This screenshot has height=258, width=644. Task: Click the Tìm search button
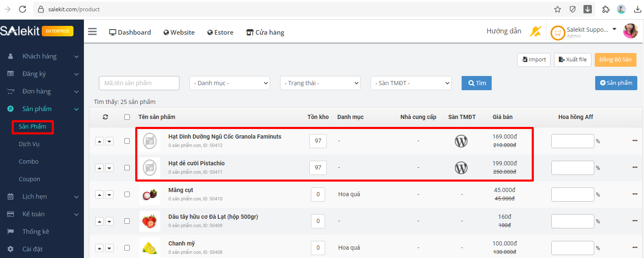click(x=477, y=83)
